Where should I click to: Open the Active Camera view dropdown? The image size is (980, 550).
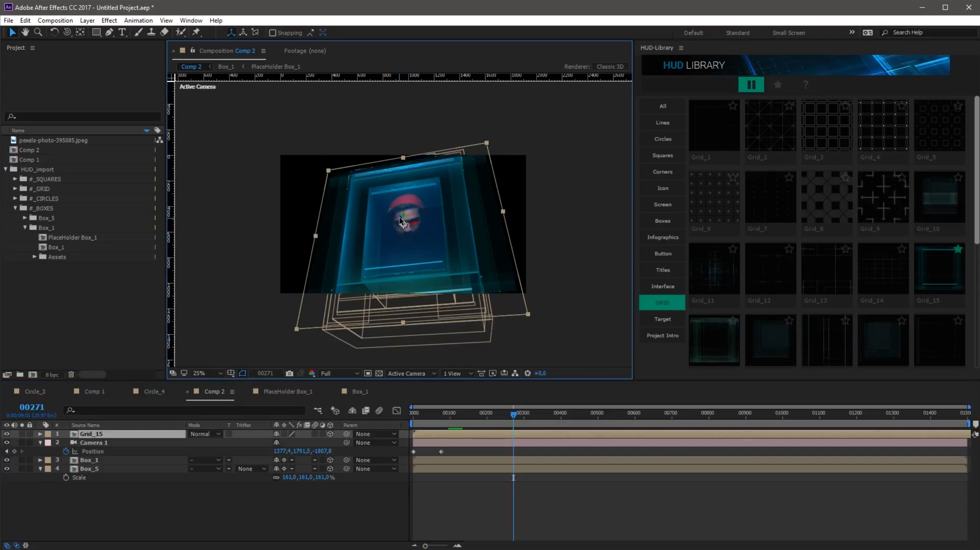point(412,373)
